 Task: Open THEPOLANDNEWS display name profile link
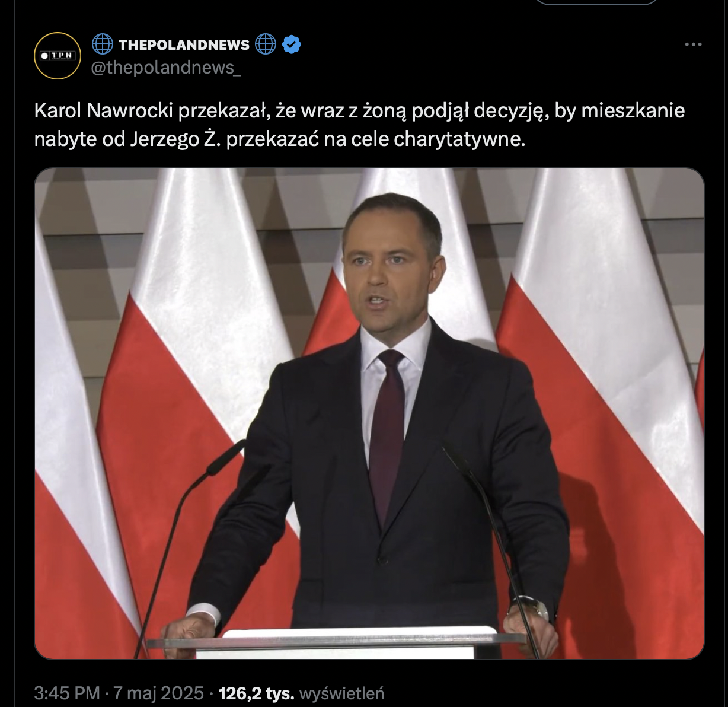(x=184, y=45)
